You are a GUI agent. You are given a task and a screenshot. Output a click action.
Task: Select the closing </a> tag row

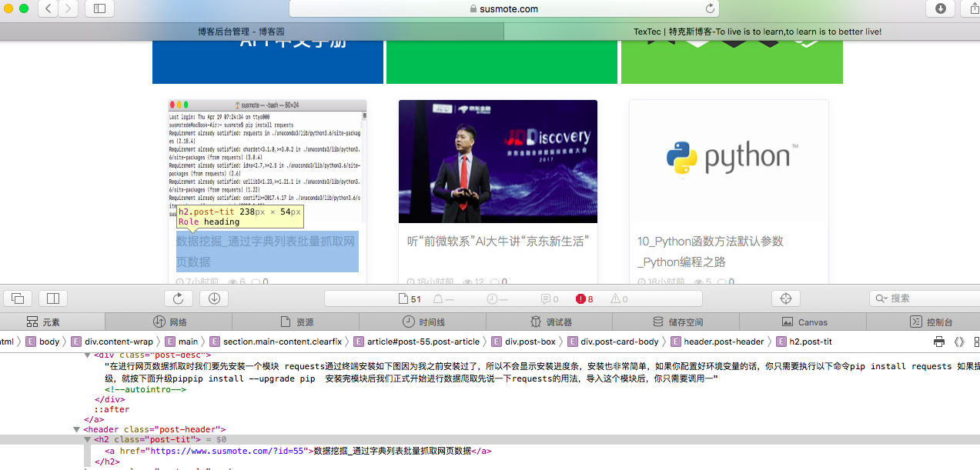point(94,419)
